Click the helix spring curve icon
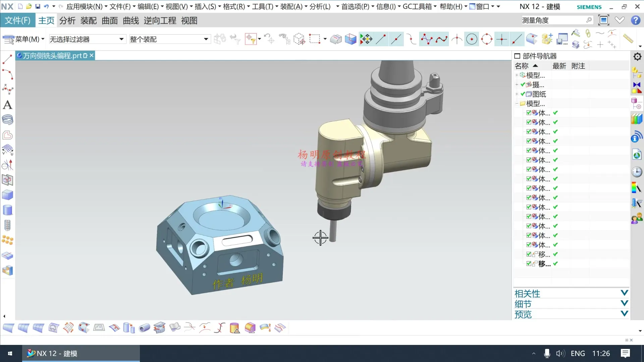The width and height of the screenshot is (644, 362). coord(7,120)
